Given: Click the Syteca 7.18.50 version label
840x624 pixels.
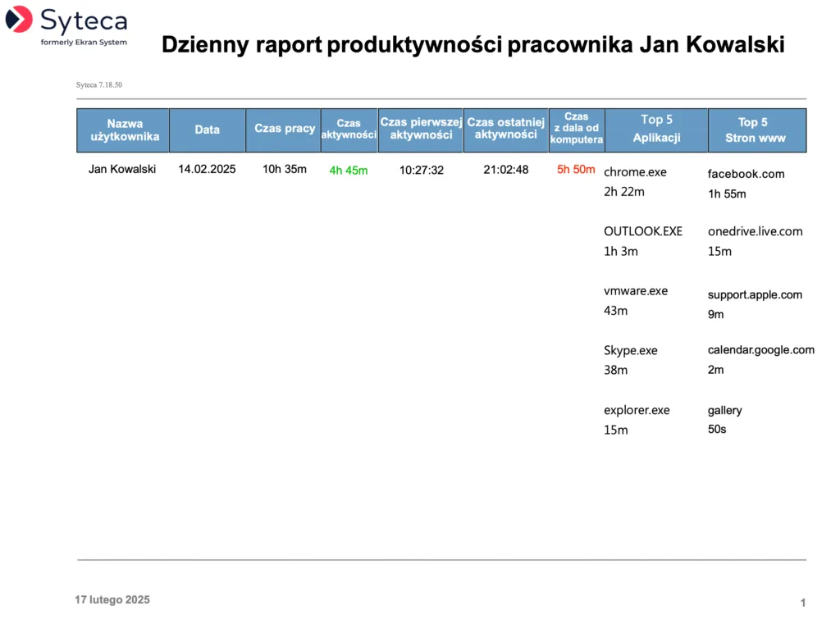Looking at the screenshot, I should (98, 84).
